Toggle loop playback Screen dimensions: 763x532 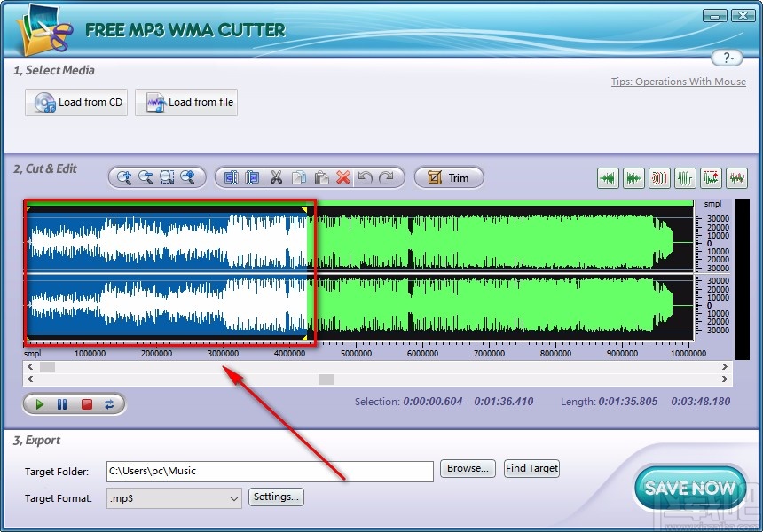[x=109, y=404]
